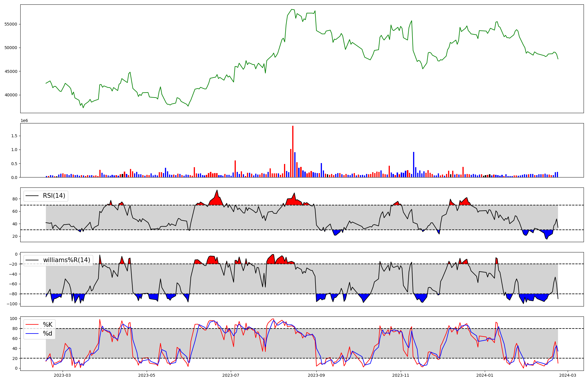This screenshot has height=382, width=588.
Task: Click the blue %d legend entry
Action: coord(47,334)
